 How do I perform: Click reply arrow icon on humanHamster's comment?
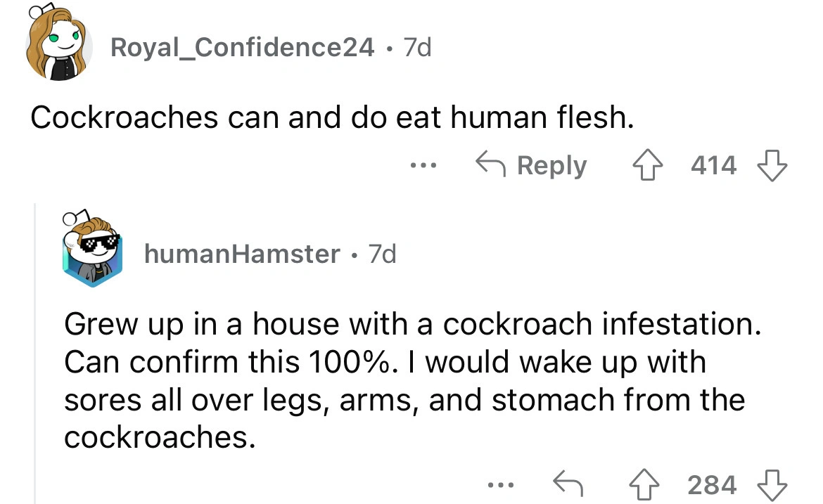[x=569, y=484]
